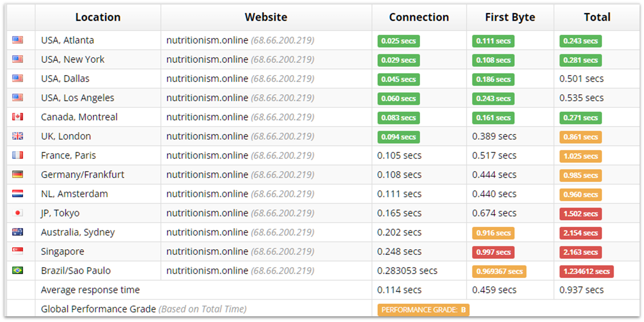Viewport: 644px width, 322px height.
Task: Click the flag icon for USA, Los Angeles
Action: 18,97
